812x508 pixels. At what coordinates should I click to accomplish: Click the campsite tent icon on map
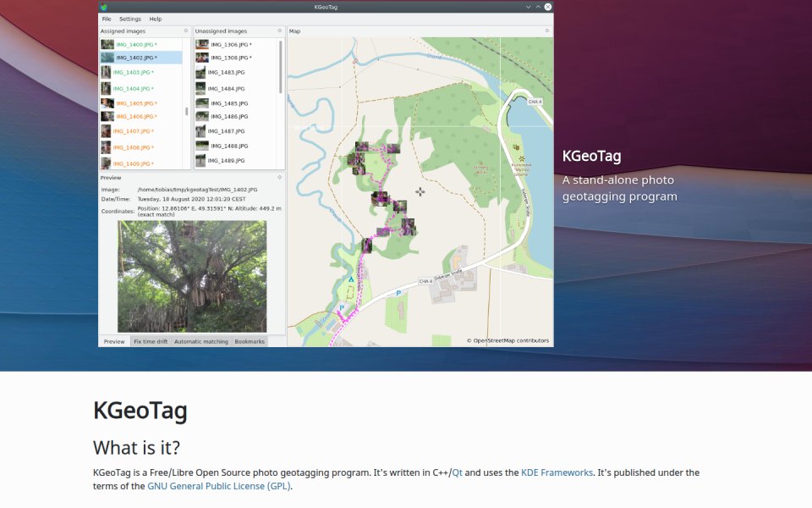pyautogui.click(x=350, y=279)
